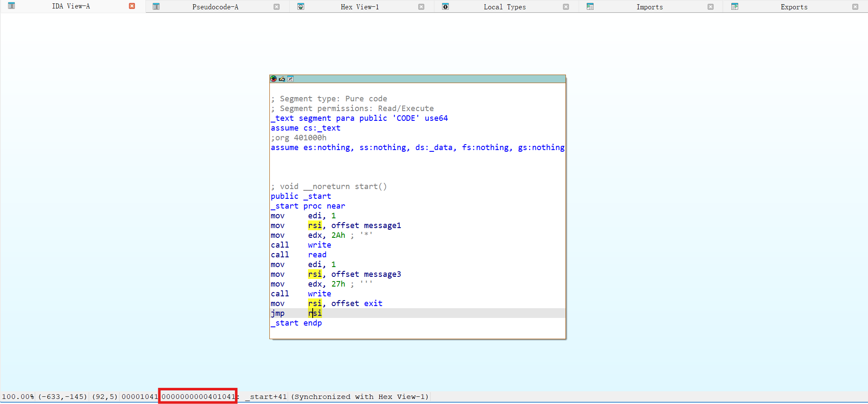Click the first 'mov edi, 1' instruction
The height and width of the screenshot is (404, 868).
click(x=303, y=216)
